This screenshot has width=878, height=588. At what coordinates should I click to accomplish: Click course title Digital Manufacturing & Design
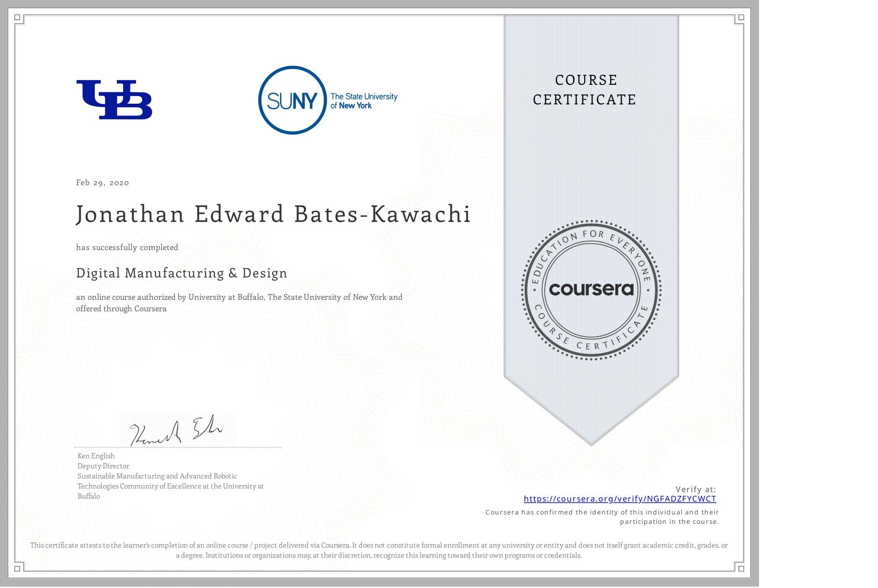pyautogui.click(x=182, y=273)
